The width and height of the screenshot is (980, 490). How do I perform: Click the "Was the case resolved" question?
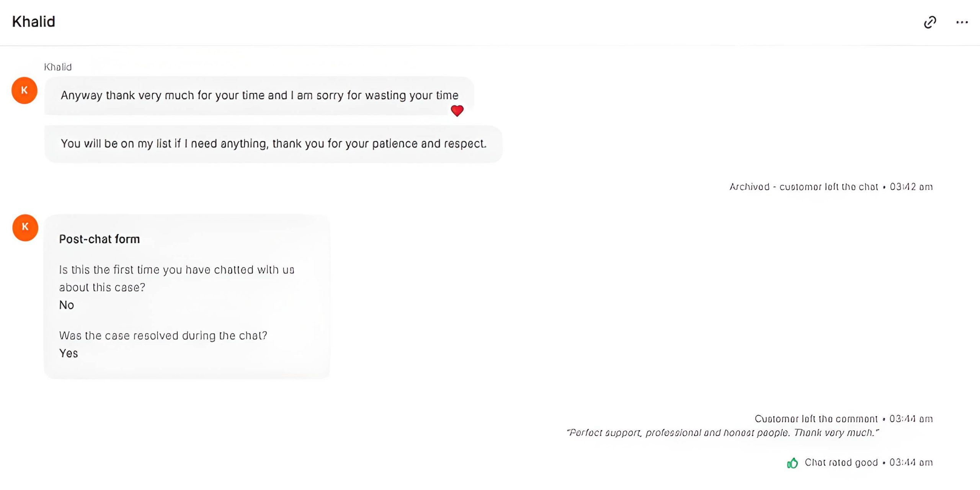coord(163,336)
